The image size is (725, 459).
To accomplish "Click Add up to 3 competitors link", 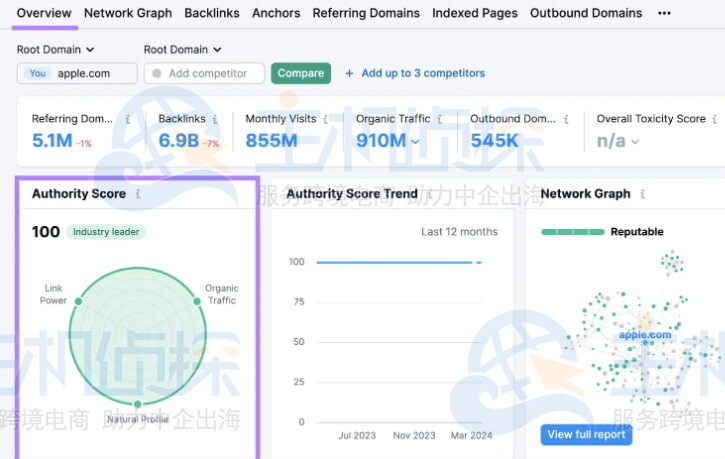I will (x=423, y=73).
